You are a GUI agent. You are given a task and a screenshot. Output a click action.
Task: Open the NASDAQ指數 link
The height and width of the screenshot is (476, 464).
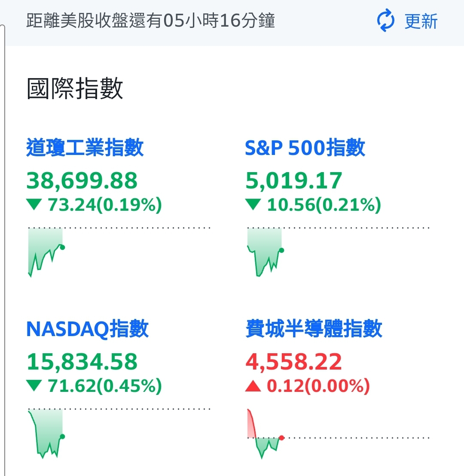click(x=88, y=328)
